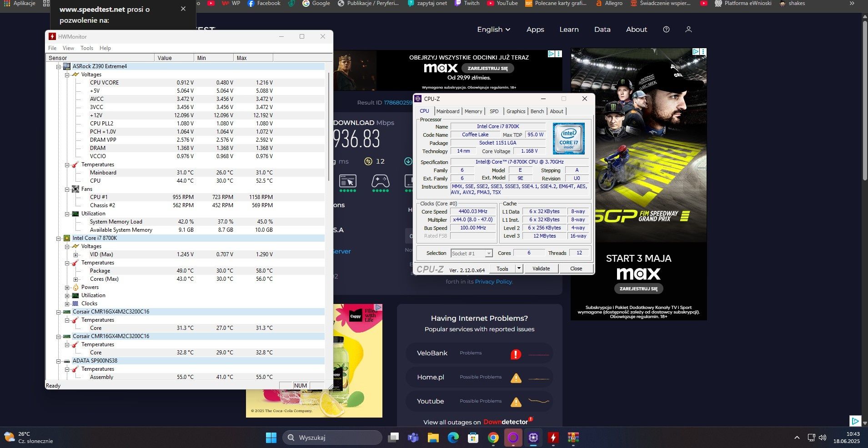
Task: Click Intel Core i7 logo in CPU-Z
Action: (568, 139)
